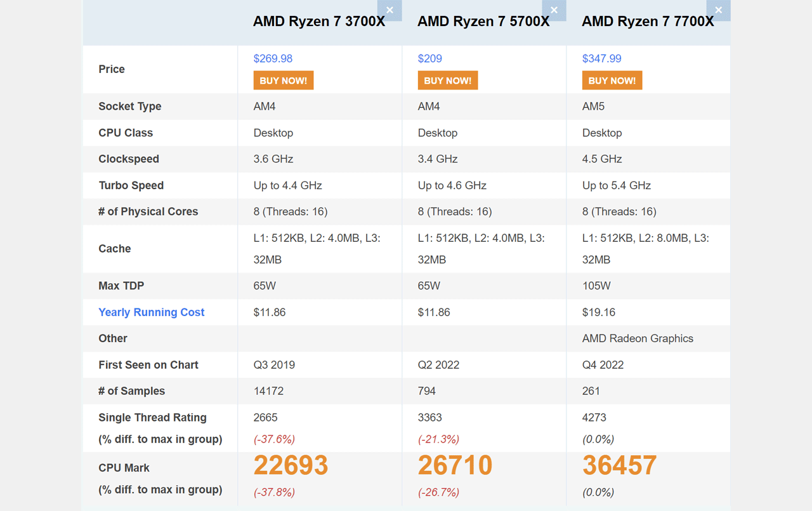Screen dimensions: 812x511
Task: Open the Yearly Running Cost link
Action: [152, 312]
